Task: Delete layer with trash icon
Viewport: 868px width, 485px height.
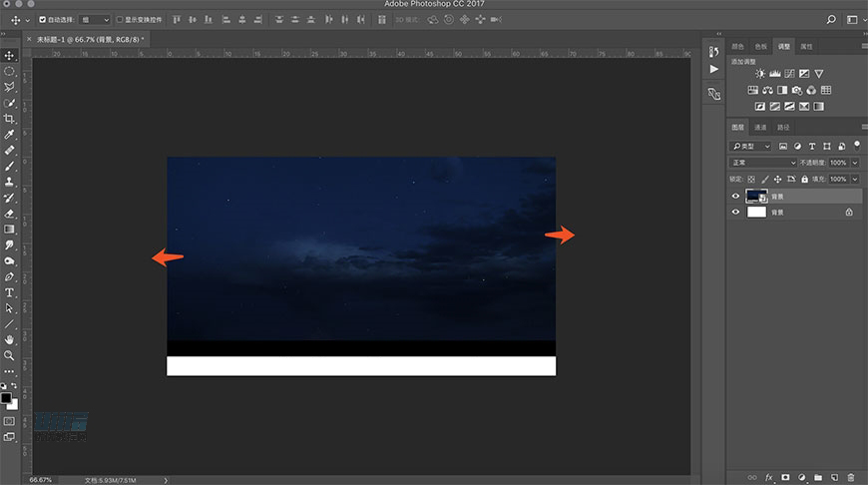Action: coord(851,477)
